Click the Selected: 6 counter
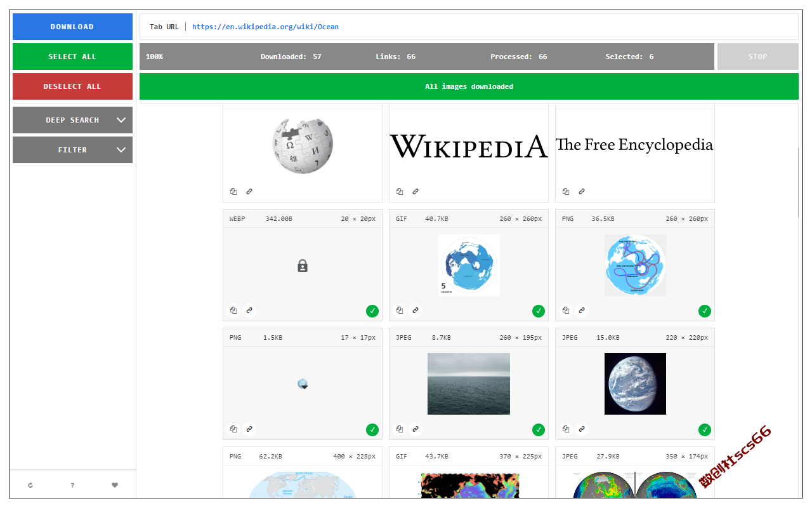The height and width of the screenshot is (508, 812). [629, 57]
